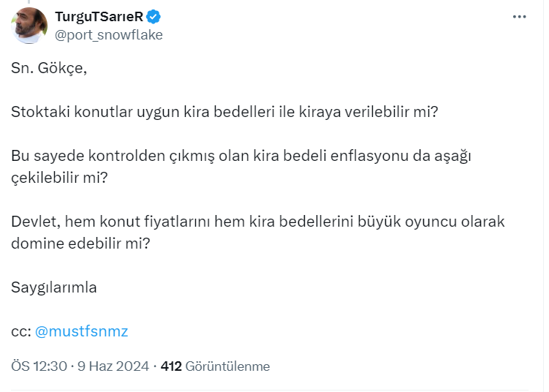Open TurguTSarıeR's profile picture
This screenshot has width=549, height=392.
point(29,26)
